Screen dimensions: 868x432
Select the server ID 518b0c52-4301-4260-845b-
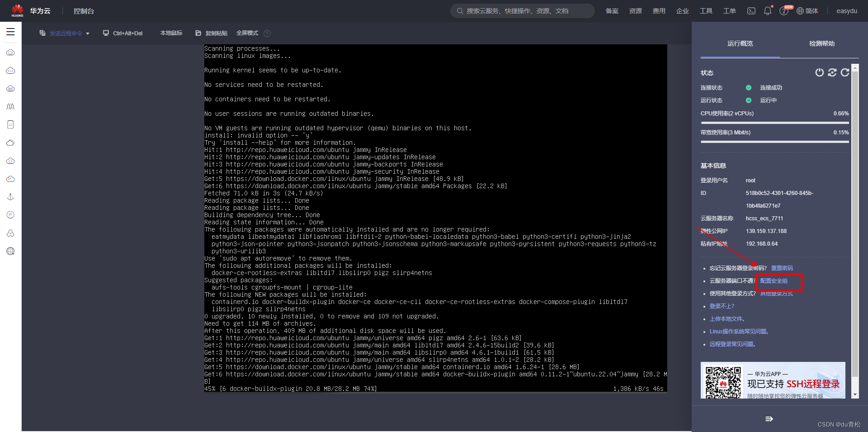[779, 193]
